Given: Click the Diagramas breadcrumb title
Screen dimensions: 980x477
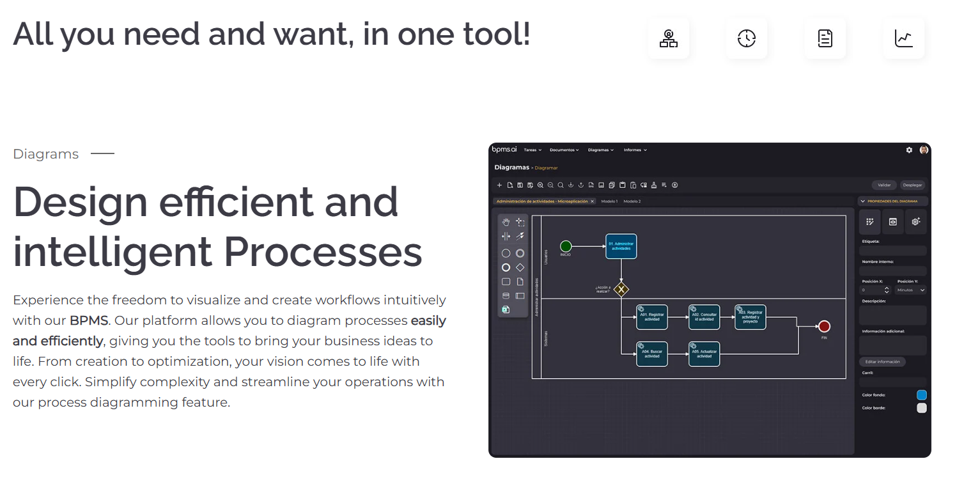Looking at the screenshot, I should coord(512,168).
